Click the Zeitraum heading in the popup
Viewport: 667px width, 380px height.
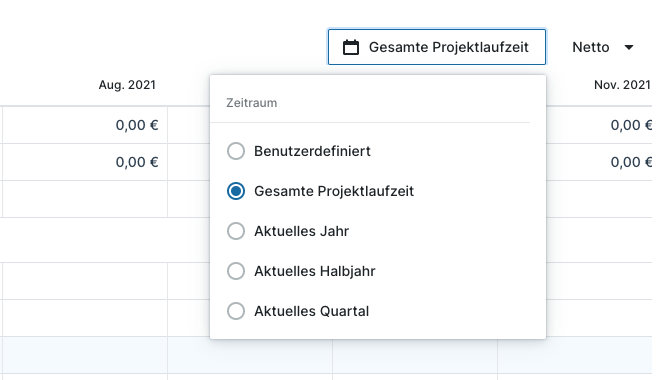251,103
